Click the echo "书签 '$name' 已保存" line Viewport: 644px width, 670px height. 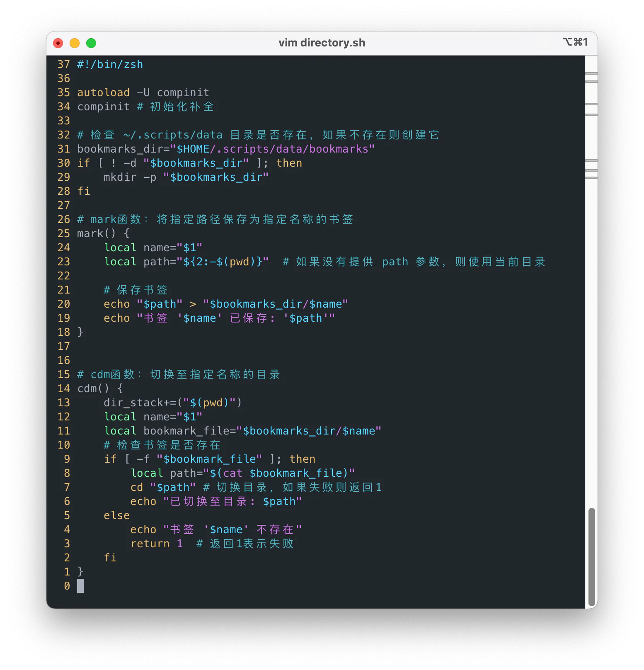[x=219, y=318]
